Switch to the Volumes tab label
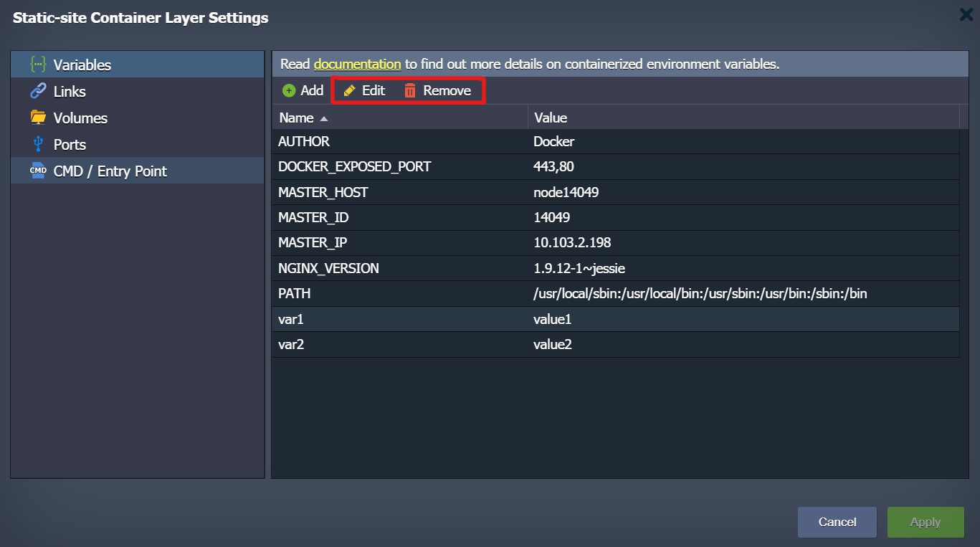 80,118
